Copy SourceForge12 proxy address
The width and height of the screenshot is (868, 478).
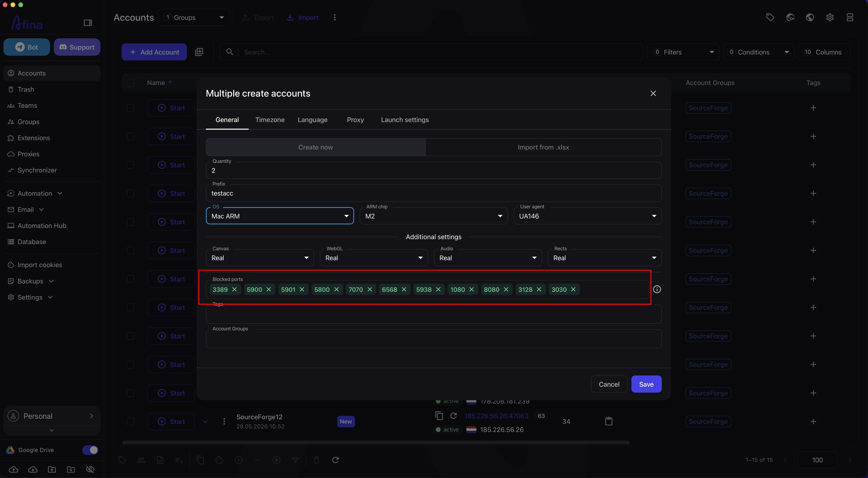[x=439, y=416]
